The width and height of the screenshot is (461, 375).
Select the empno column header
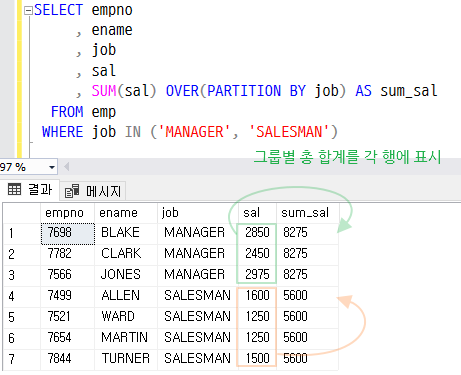(68, 213)
